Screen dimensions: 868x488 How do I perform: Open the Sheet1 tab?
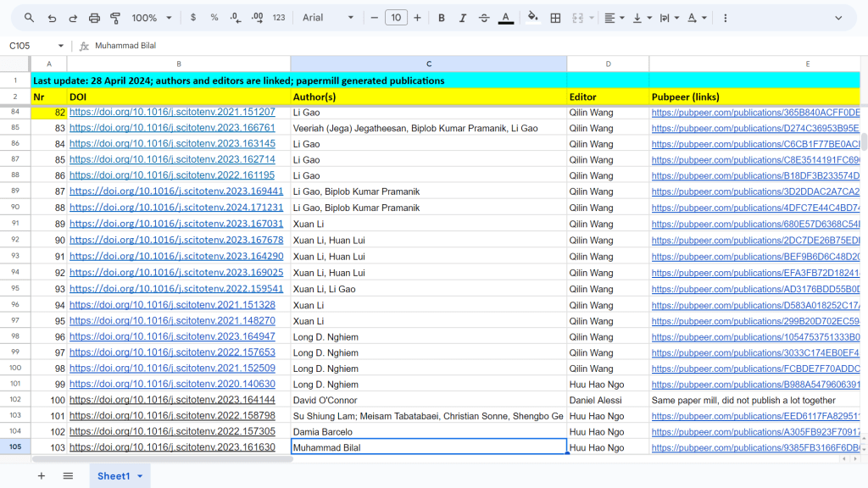pyautogui.click(x=114, y=476)
